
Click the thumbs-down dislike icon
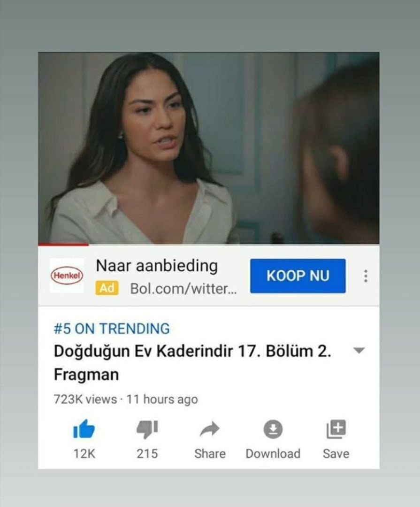147,430
